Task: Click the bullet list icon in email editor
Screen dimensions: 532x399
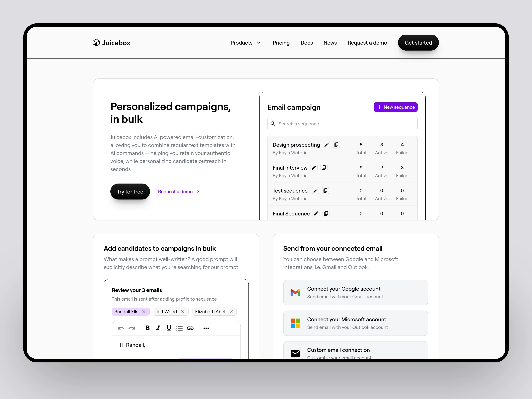Action: coord(180,328)
